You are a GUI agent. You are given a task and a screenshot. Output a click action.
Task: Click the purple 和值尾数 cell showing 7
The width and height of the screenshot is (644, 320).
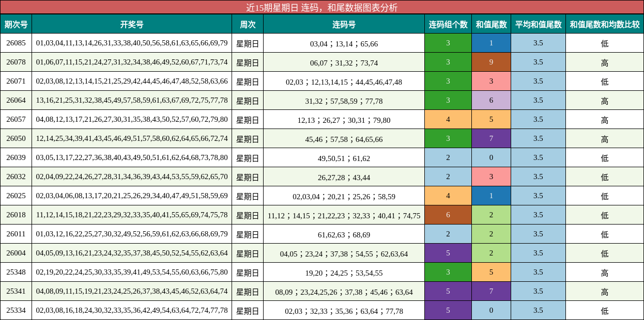click(x=491, y=138)
